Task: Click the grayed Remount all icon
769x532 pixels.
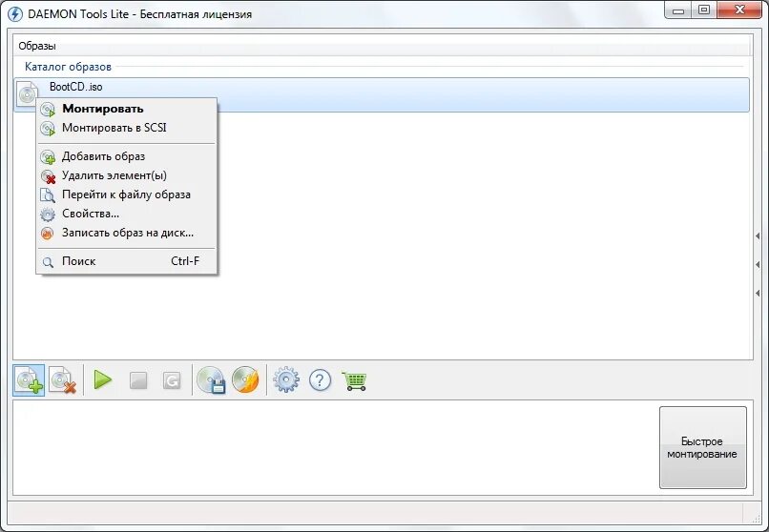Action: tap(172, 380)
